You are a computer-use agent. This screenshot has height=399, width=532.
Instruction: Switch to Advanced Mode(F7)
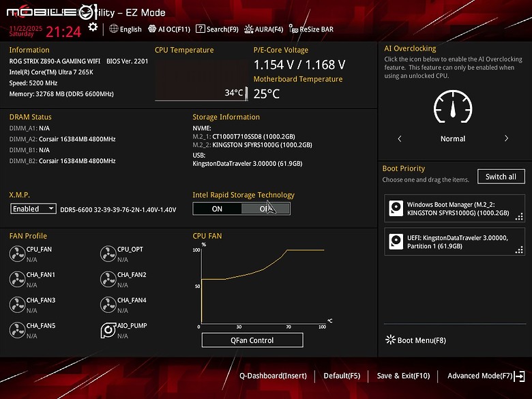(479, 376)
